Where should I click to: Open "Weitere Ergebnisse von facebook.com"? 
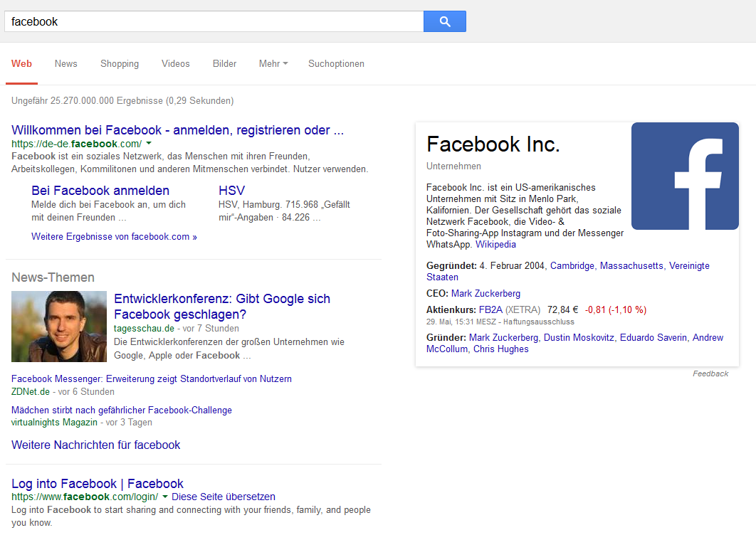(114, 236)
